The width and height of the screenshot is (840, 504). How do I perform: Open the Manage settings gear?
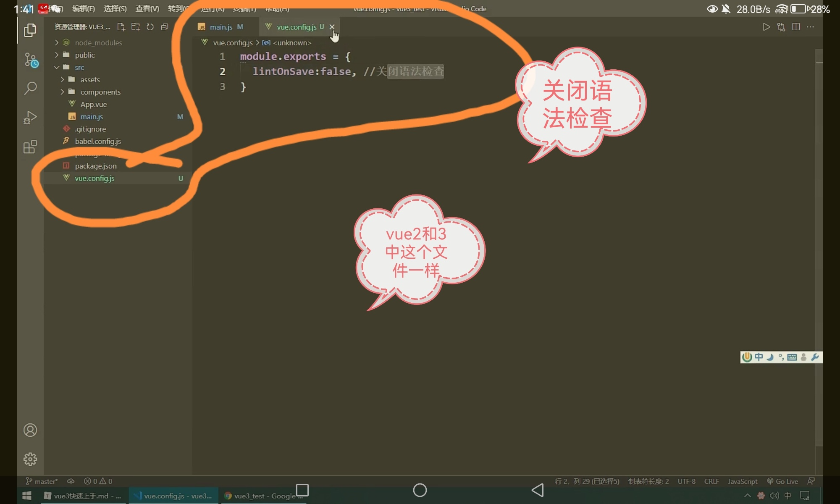(30, 459)
